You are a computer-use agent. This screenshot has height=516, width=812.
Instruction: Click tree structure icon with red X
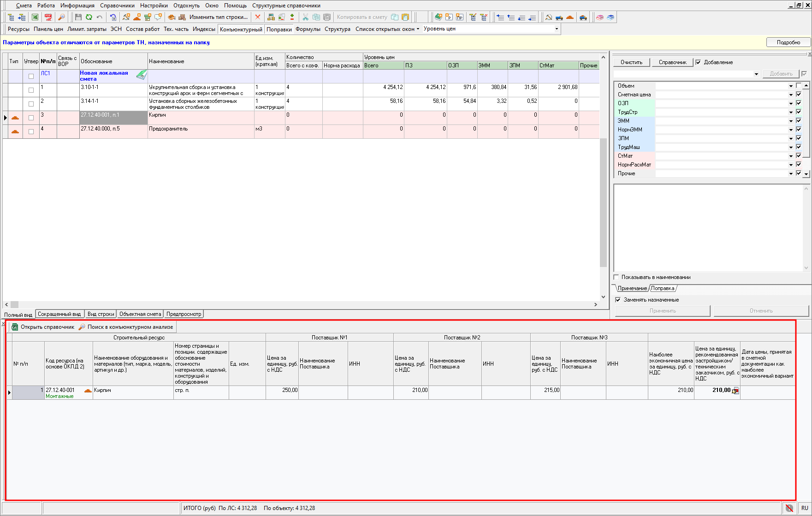pos(484,17)
